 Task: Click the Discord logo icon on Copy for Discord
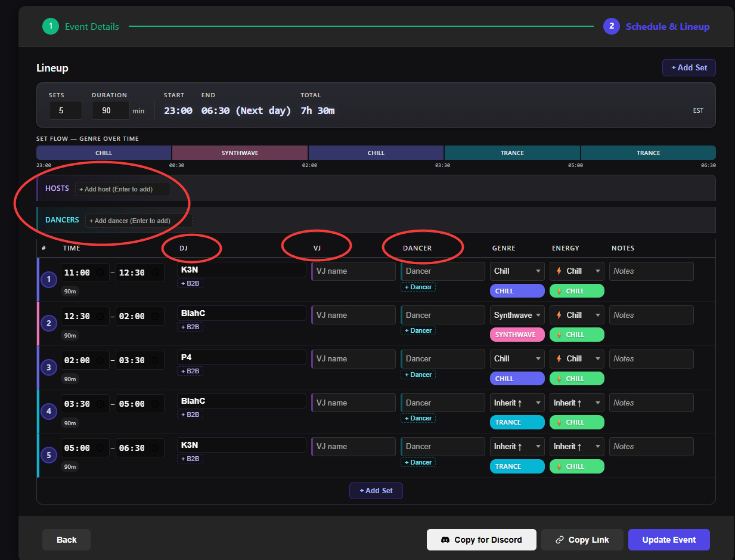tap(445, 540)
